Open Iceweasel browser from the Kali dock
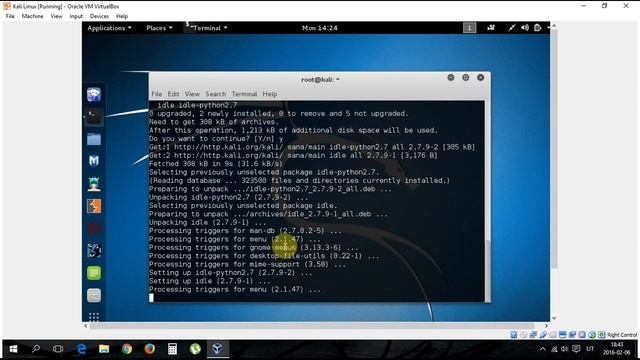This screenshot has width=640, height=360. [94, 95]
